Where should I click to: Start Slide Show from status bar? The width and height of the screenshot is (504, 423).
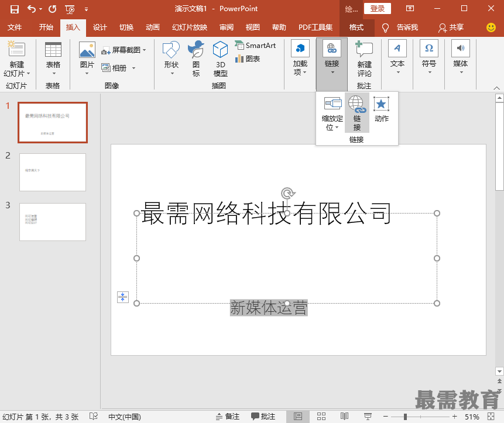click(368, 417)
